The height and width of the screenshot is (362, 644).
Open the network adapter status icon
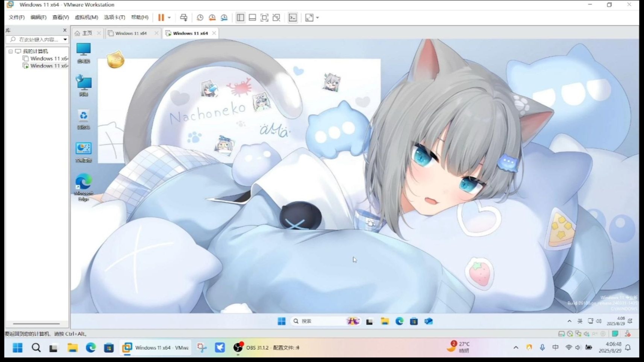[578, 333]
